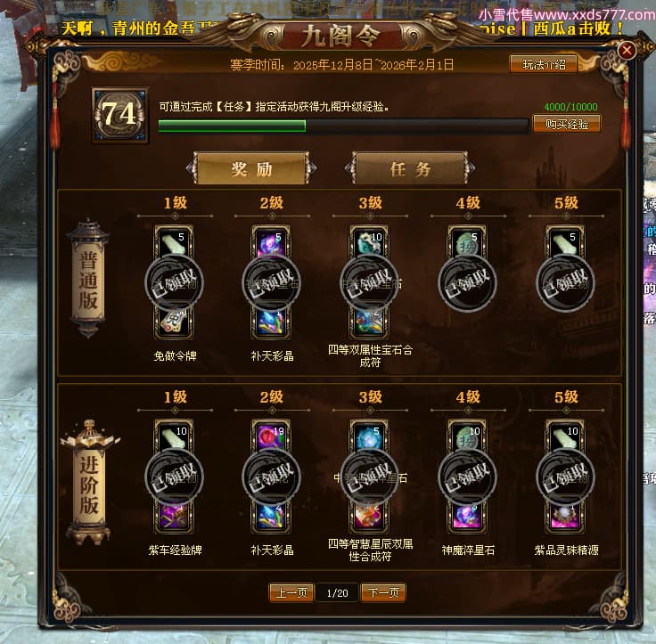Go to next page with 下一页
The width and height of the screenshot is (656, 644).
pos(383,592)
